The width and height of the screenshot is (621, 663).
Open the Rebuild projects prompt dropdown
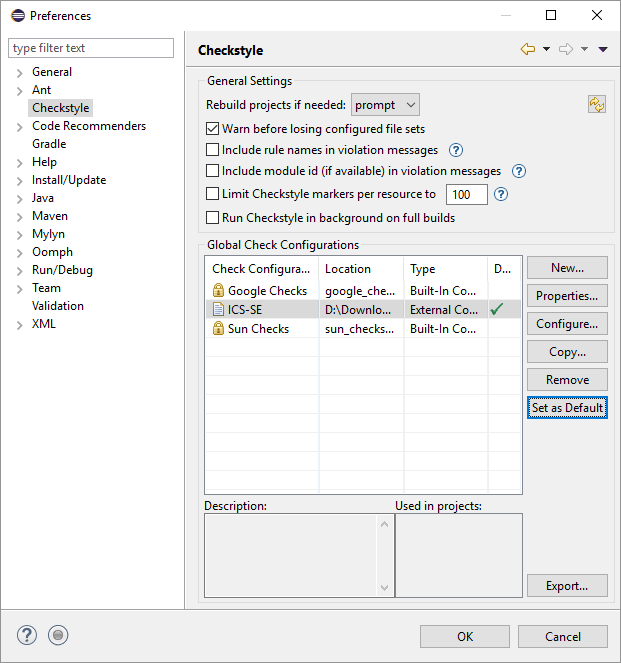[x=385, y=105]
